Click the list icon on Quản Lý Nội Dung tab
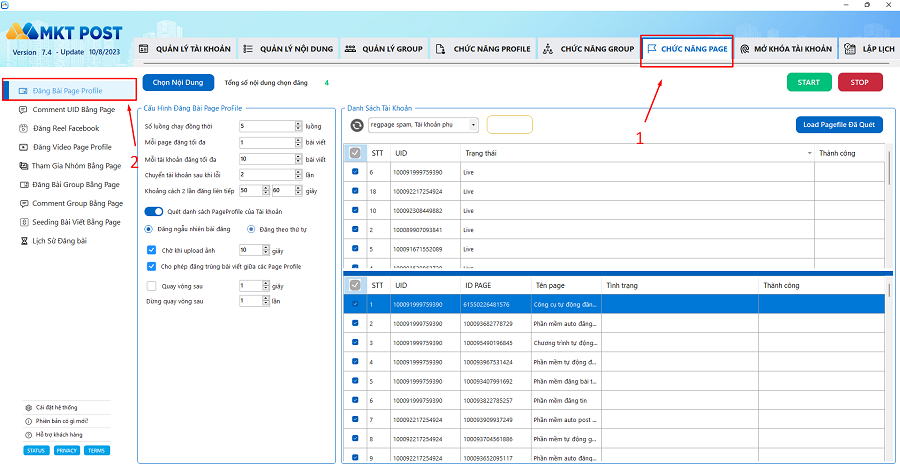Viewport: 900px width, 467px height. click(x=248, y=49)
